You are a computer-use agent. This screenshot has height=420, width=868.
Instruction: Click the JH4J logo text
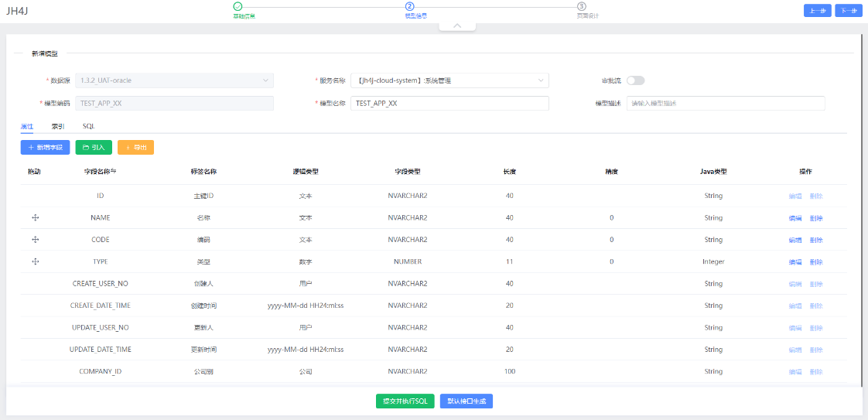(17, 11)
